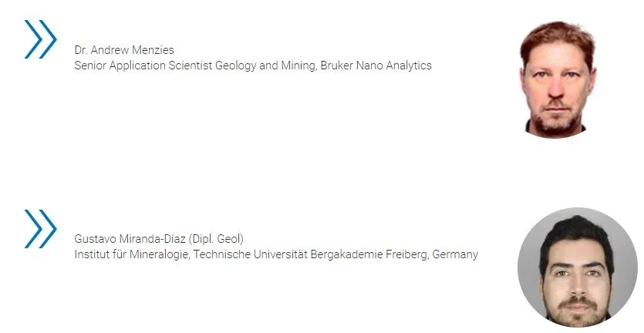Click the blue double-chevron beside Dr. Andrew Menzies
This screenshot has width=644, height=333.
pos(41,39)
